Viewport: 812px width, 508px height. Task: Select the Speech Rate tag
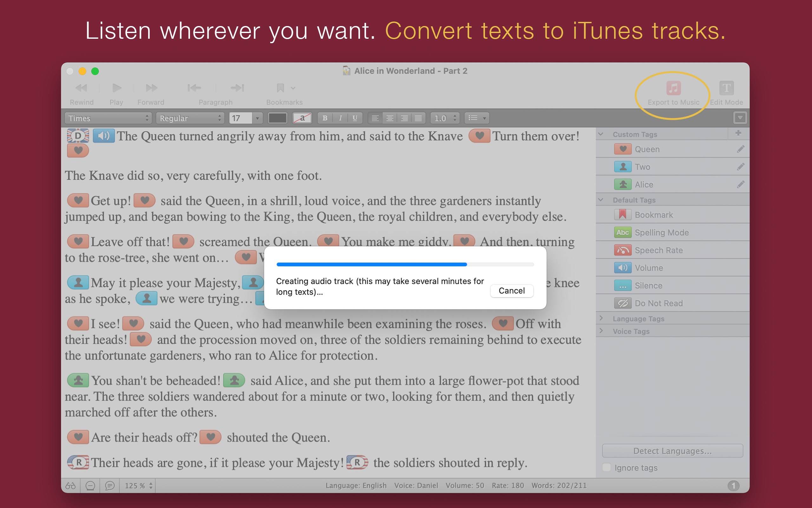pos(672,250)
